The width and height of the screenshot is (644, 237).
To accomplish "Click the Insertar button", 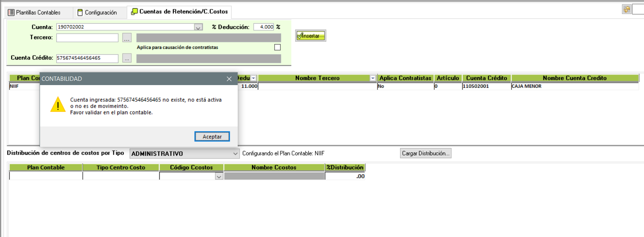I will tap(310, 36).
